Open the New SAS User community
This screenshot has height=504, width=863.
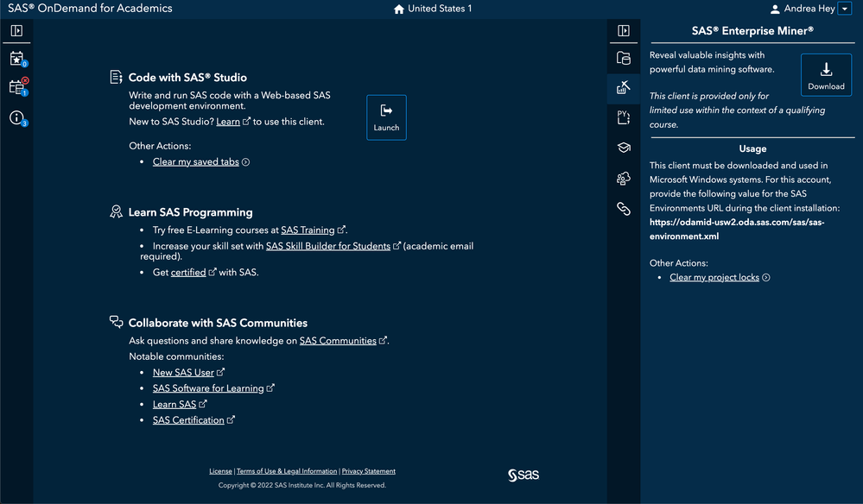click(183, 372)
